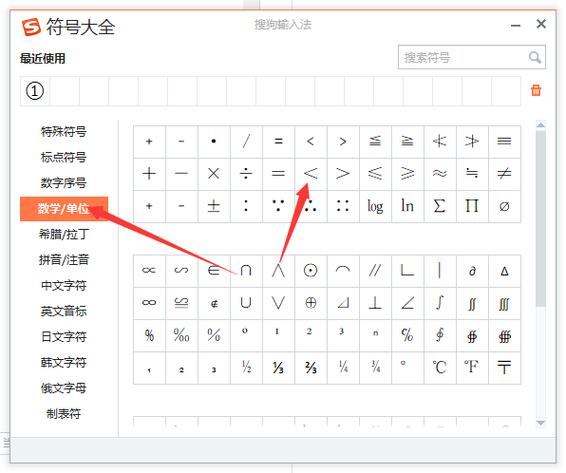
Task: Open the 日文字符 category
Action: 64,337
